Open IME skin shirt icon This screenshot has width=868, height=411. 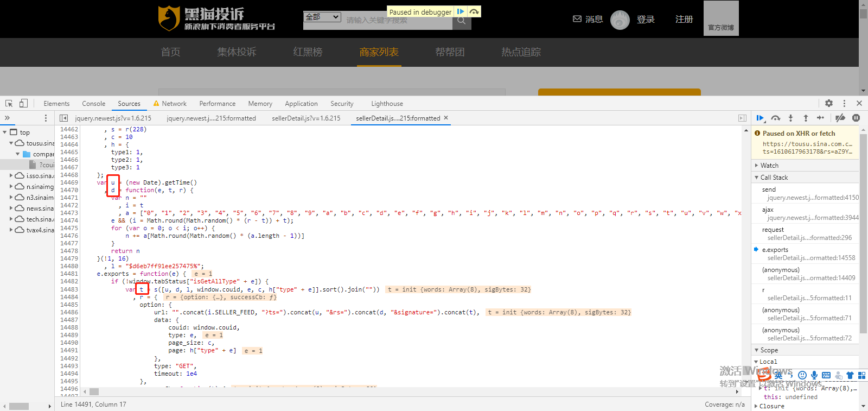(850, 375)
